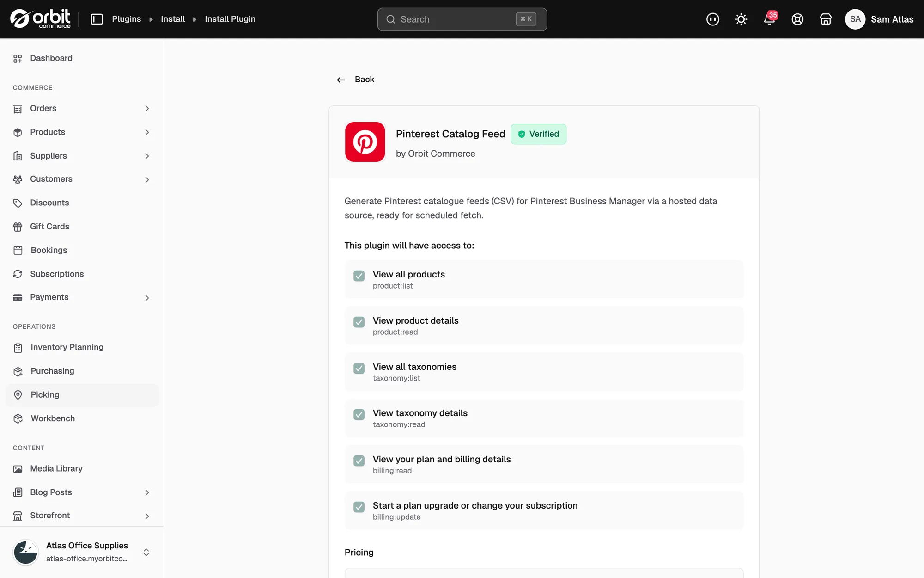This screenshot has height=578, width=924.
Task: Expand the Suppliers submenu chevron
Action: (x=147, y=156)
